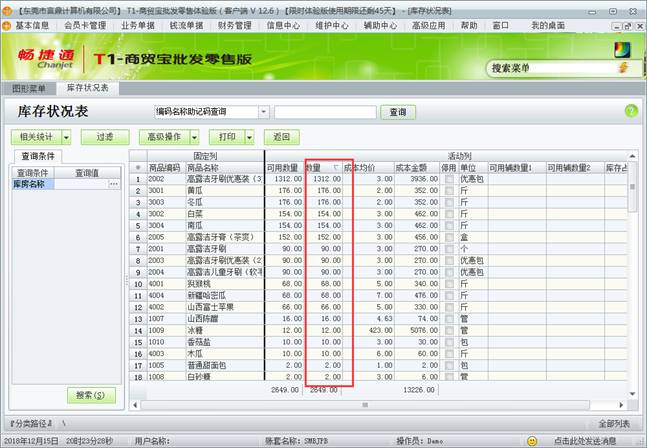Click the 搜索(S) button
Viewport: 647px width, 448px height.
click(x=91, y=396)
